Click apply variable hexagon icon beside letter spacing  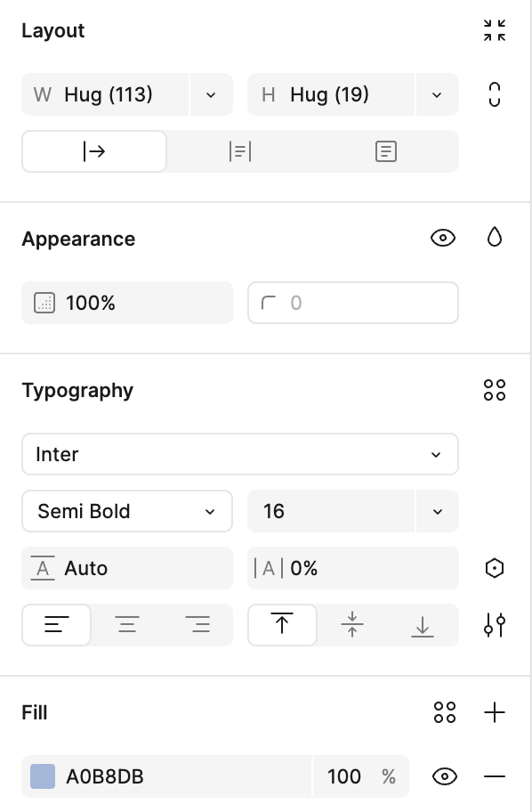click(495, 568)
